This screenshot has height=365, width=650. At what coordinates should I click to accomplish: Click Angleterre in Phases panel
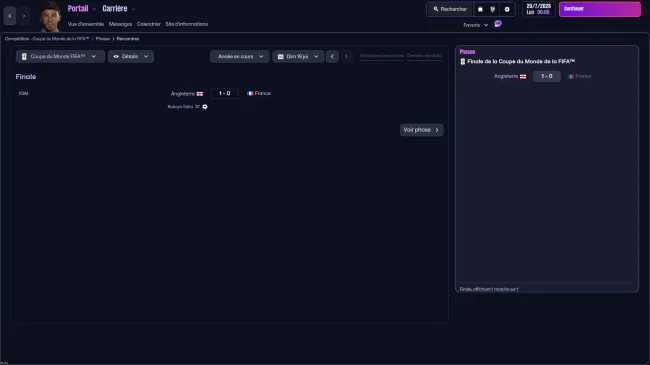click(506, 76)
